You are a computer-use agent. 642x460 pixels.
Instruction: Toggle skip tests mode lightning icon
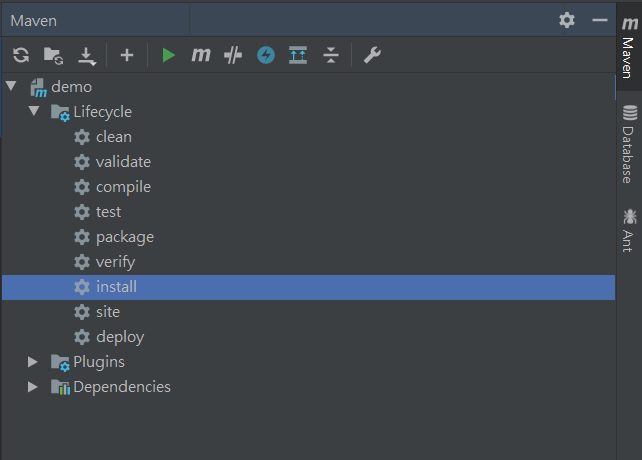point(266,55)
